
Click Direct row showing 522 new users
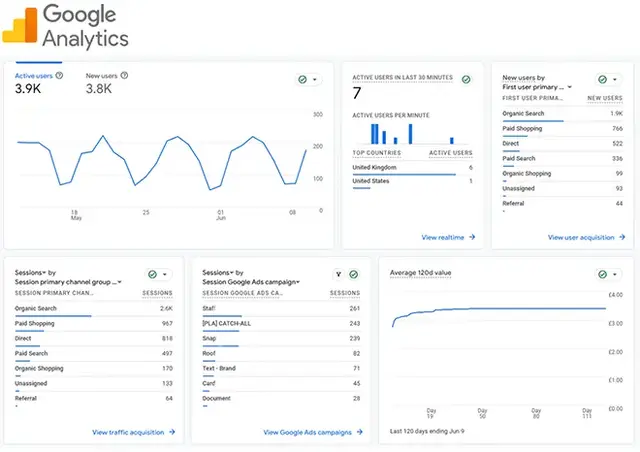pos(562,145)
